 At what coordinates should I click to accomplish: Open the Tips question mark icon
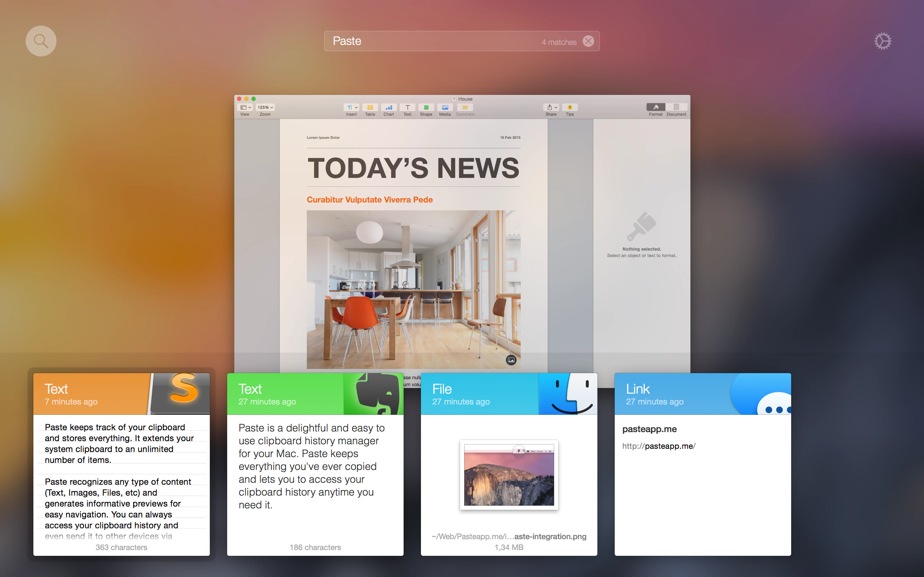tap(569, 108)
